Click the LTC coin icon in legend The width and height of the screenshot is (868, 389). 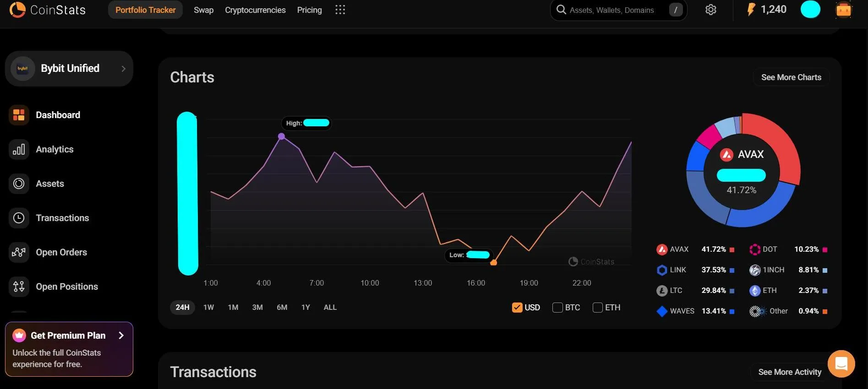click(x=662, y=291)
